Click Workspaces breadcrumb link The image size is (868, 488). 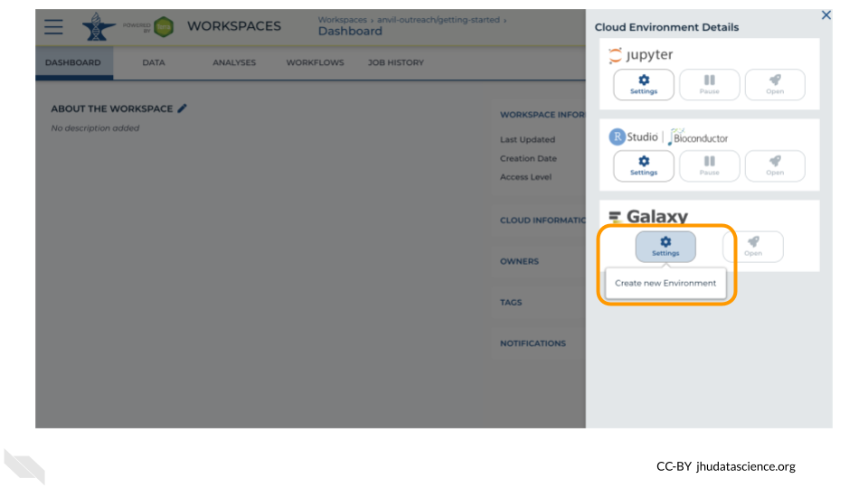click(342, 20)
